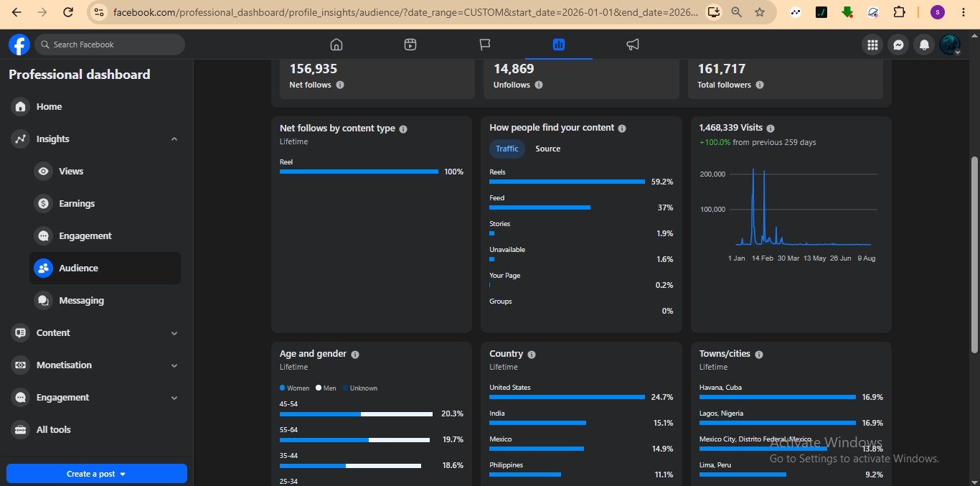980x486 pixels.
Task: Switch to the Source tab
Action: click(x=547, y=149)
